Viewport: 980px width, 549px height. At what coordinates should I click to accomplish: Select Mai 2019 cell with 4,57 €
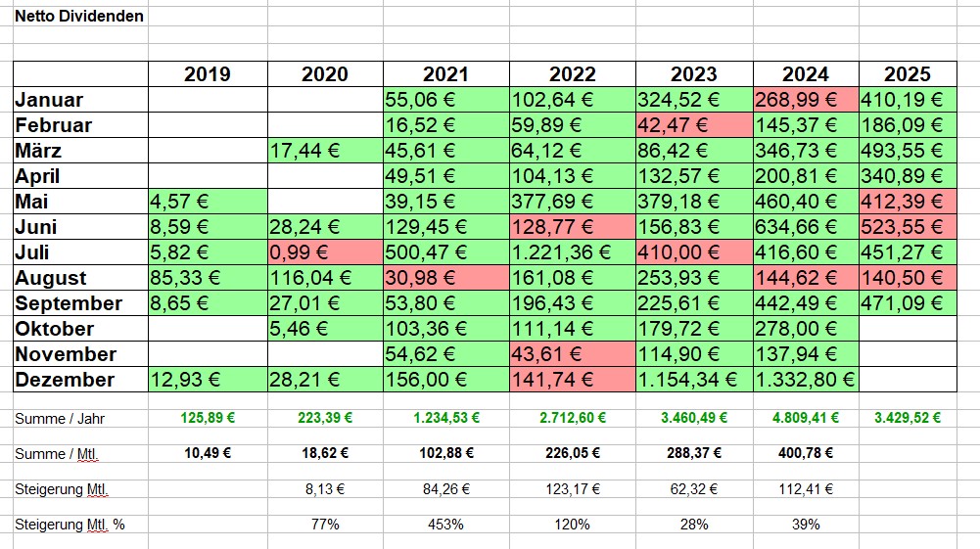pos(207,202)
